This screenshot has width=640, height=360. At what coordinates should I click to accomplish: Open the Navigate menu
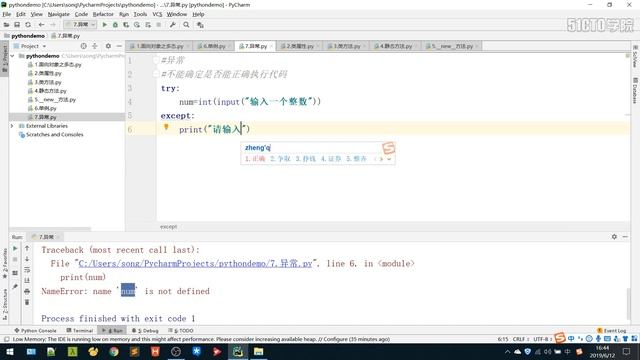tap(58, 14)
